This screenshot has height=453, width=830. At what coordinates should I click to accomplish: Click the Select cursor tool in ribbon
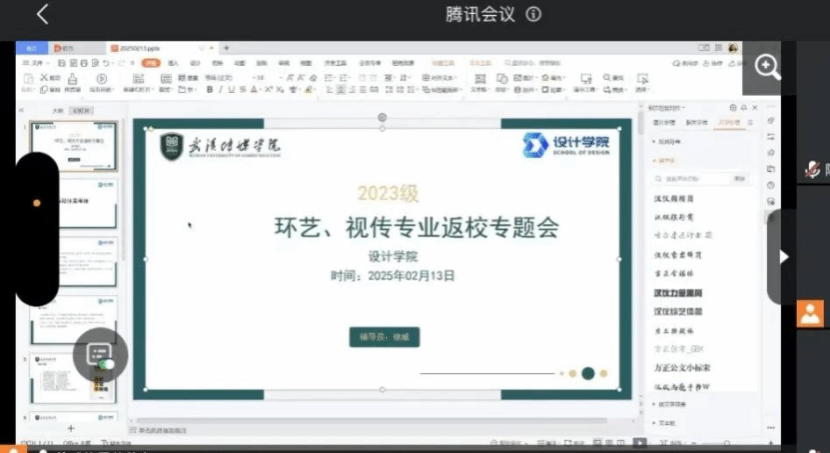click(x=643, y=79)
